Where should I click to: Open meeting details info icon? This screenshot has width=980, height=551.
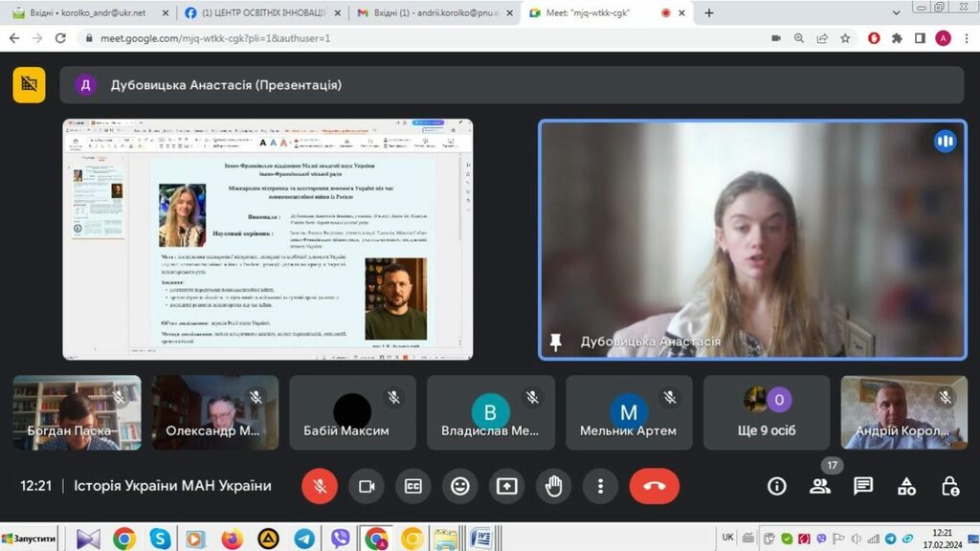777,486
